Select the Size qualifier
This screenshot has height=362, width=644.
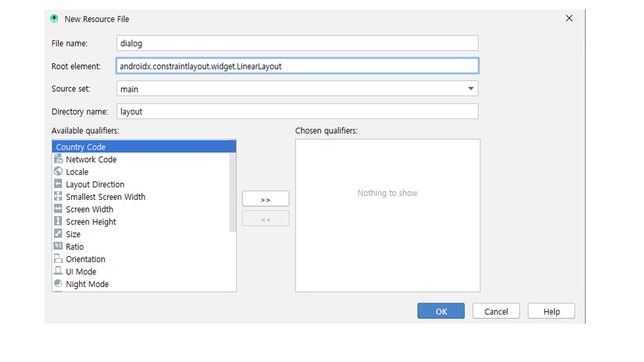[x=73, y=234]
